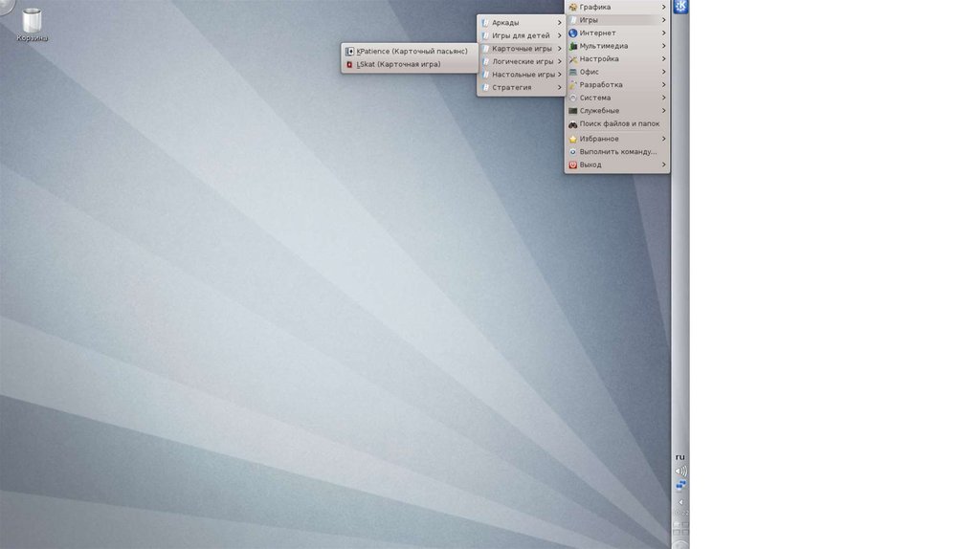This screenshot has width=980, height=549.
Task: Switch keyboard layout via ru indicator
Action: [680, 456]
